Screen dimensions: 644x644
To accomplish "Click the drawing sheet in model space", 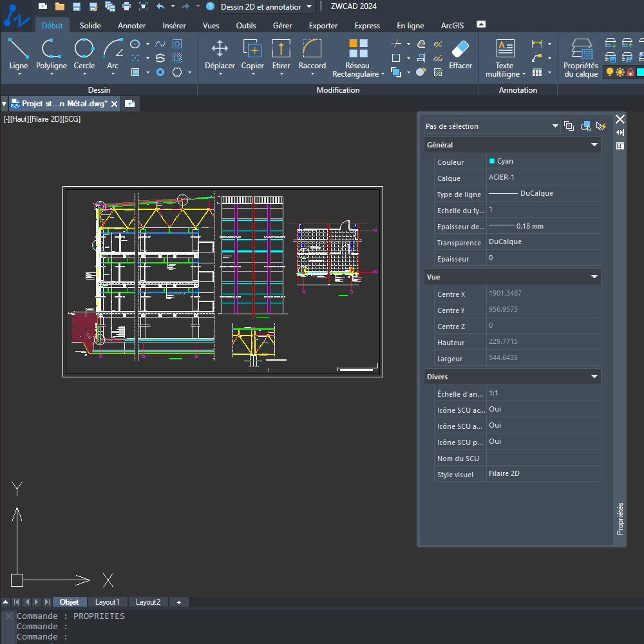I will click(223, 282).
